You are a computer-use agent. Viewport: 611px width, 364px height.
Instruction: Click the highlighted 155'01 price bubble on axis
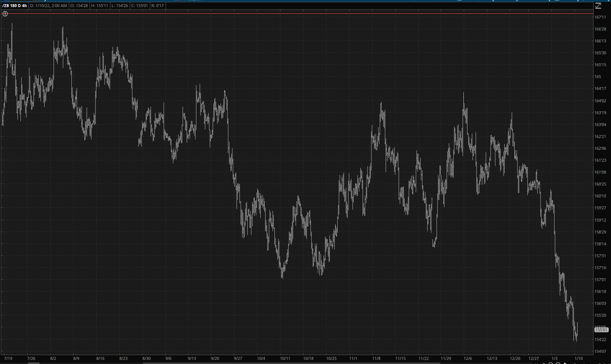click(x=601, y=330)
